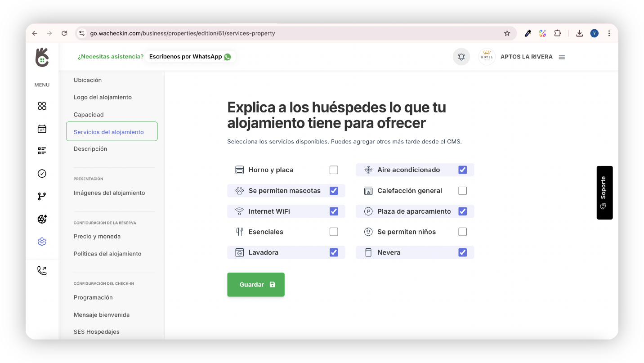Click the Wacheckin logo icon
Viewport: 644px width, 363px height.
tap(42, 58)
